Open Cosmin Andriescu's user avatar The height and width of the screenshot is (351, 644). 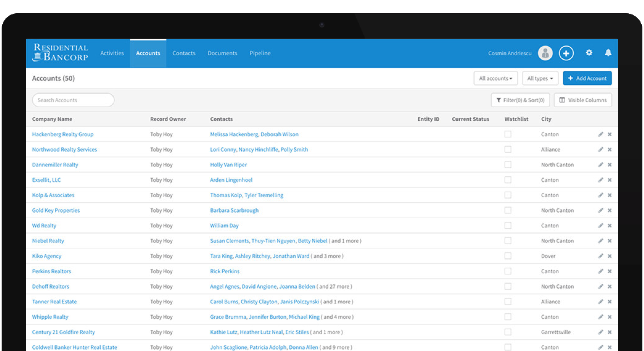[545, 53]
